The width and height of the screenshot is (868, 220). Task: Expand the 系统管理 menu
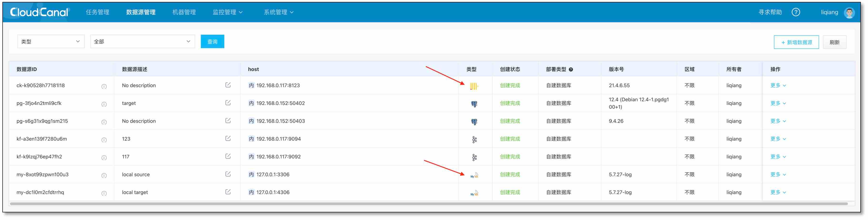tap(279, 12)
